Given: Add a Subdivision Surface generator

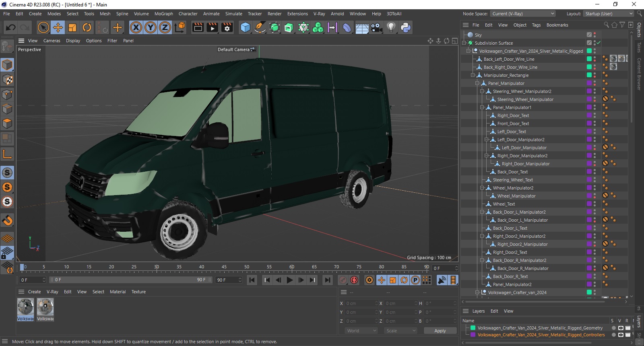Looking at the screenshot, I should [x=275, y=27].
